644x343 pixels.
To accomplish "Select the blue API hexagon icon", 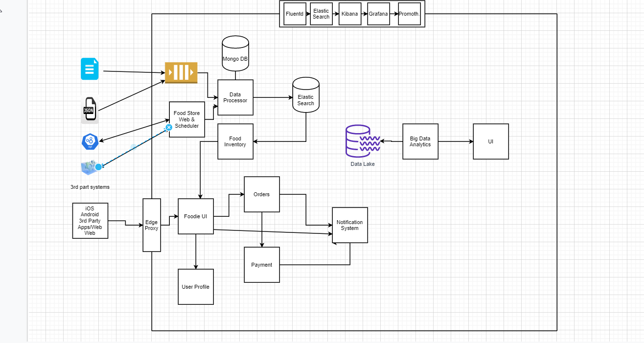I will click(x=90, y=141).
